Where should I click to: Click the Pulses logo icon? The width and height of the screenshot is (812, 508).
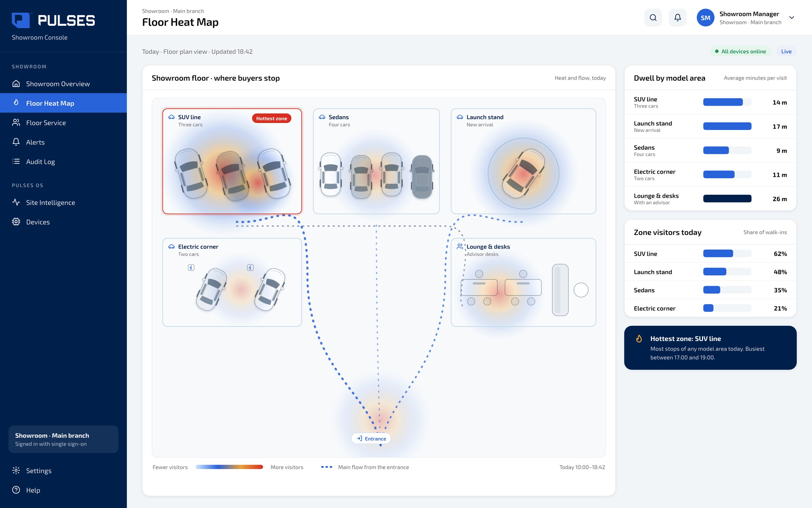point(21,20)
